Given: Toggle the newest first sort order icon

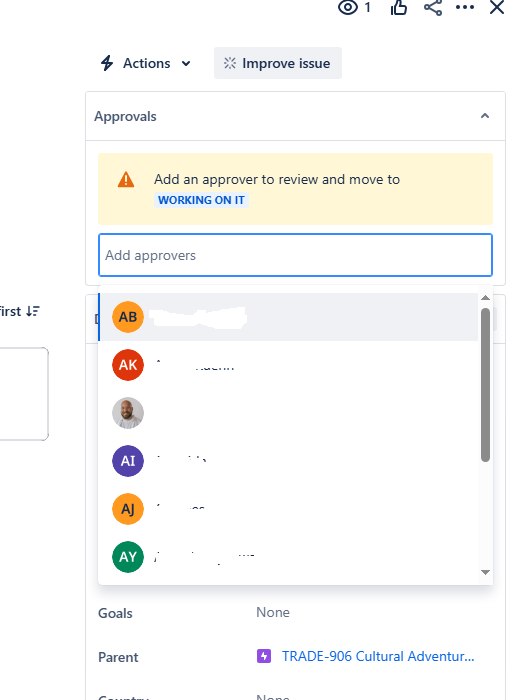Looking at the screenshot, I should tap(33, 311).
